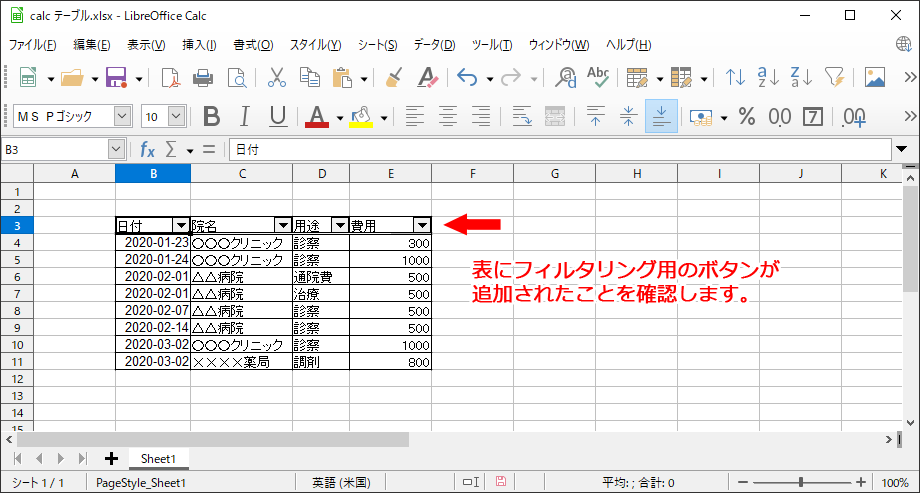Toggle Underline formatting
Viewport: 920px width, 493px height.
(x=278, y=116)
